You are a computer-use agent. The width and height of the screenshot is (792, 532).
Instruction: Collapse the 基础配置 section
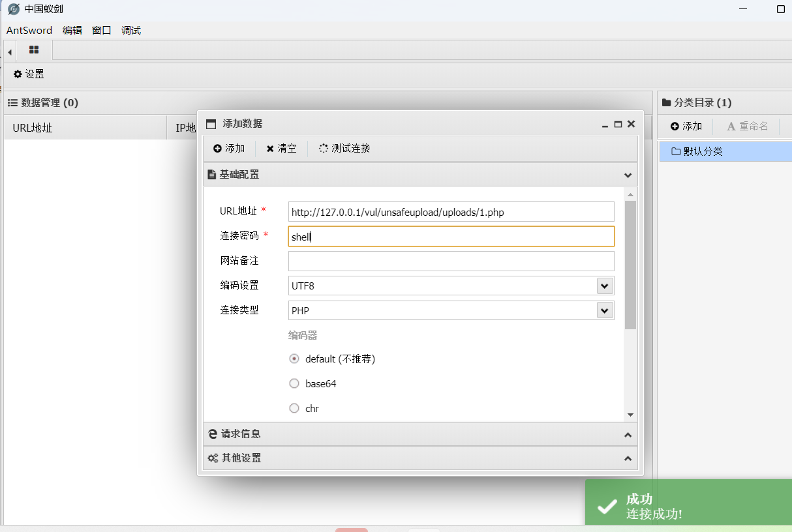click(x=628, y=175)
